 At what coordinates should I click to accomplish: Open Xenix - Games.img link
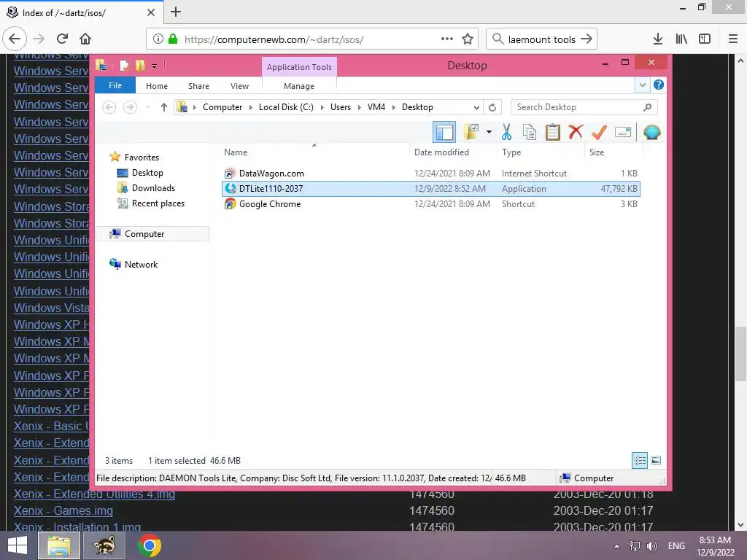point(63,510)
